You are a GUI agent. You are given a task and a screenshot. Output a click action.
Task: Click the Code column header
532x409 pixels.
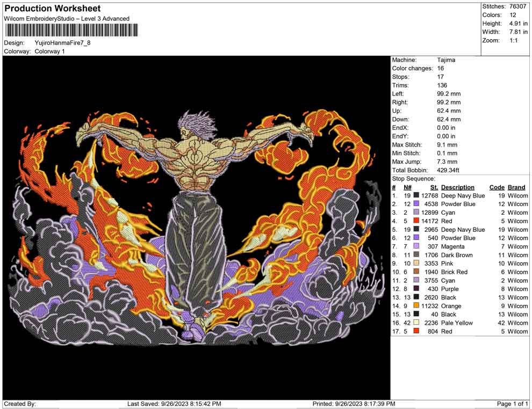pos(497,187)
